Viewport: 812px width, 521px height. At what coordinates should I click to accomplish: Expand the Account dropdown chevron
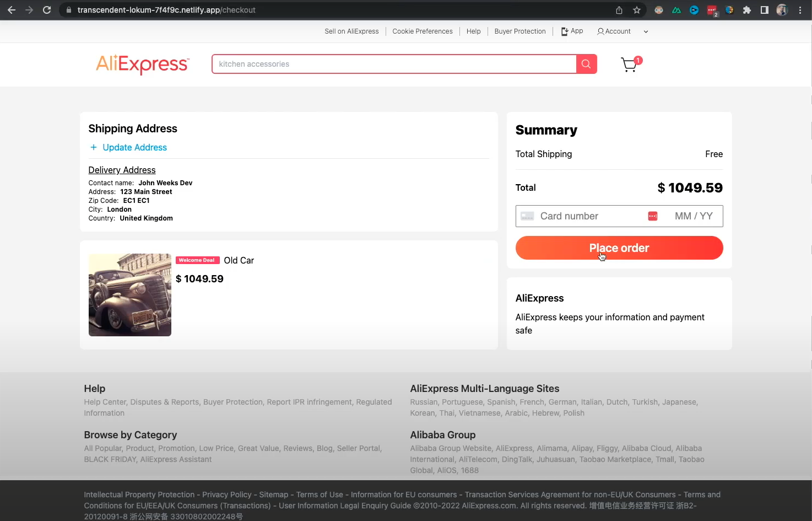646,31
